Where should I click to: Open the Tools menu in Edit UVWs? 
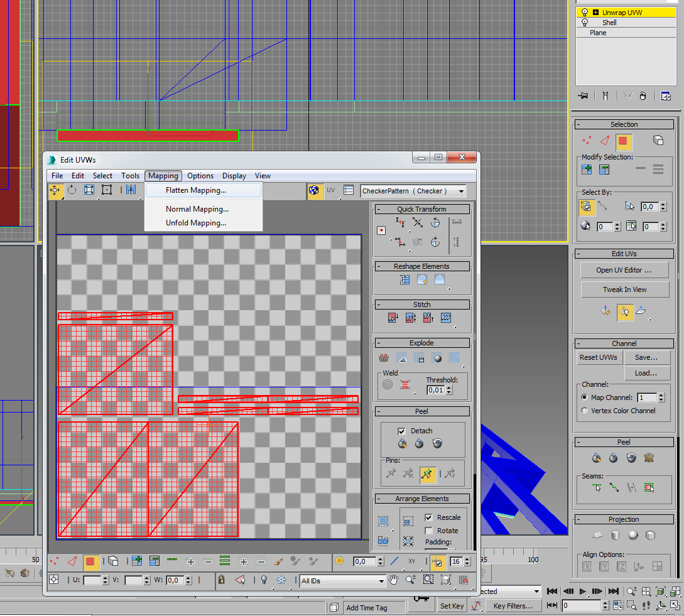point(130,176)
